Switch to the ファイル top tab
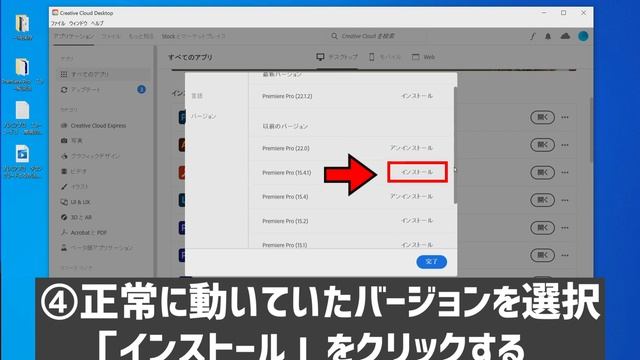Image resolution: width=640 pixels, height=360 pixels. pos(110,36)
